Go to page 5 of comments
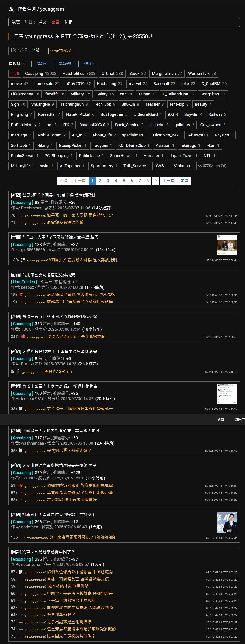Image resolution: width=245 pixels, height=644 pixels. 124,181
